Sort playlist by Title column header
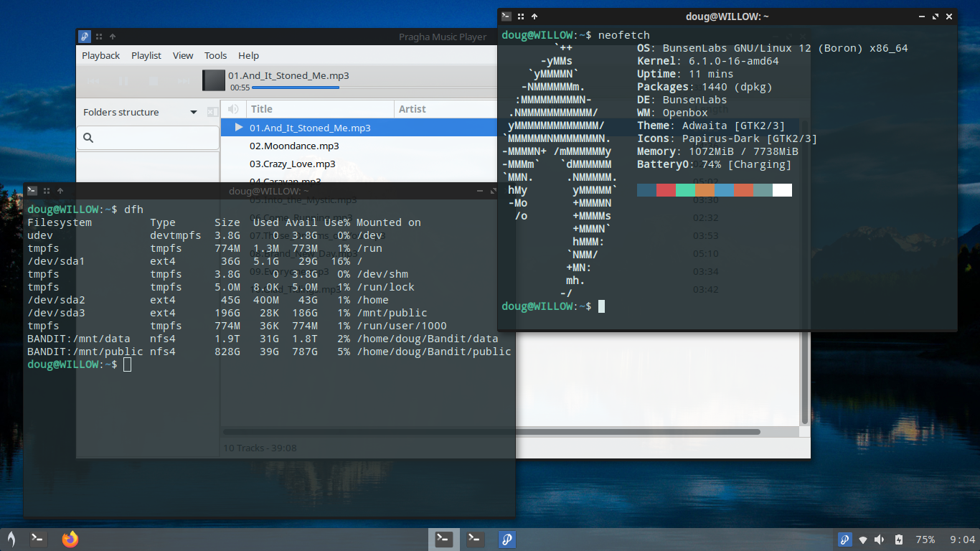The height and width of the screenshot is (551, 980). pyautogui.click(x=321, y=109)
